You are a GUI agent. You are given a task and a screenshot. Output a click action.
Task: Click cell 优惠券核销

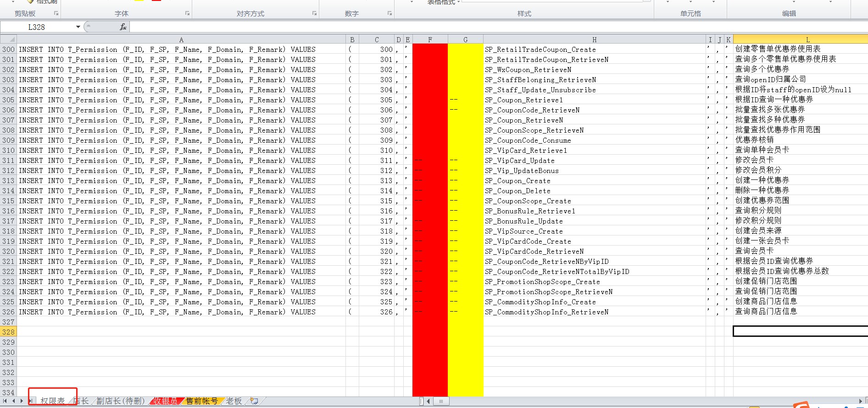[x=801, y=140]
